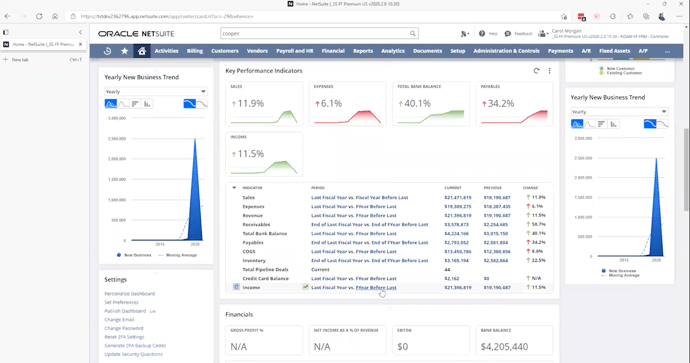Select column chart type in right trend portlet
This screenshot has height=363, width=690.
point(613,124)
